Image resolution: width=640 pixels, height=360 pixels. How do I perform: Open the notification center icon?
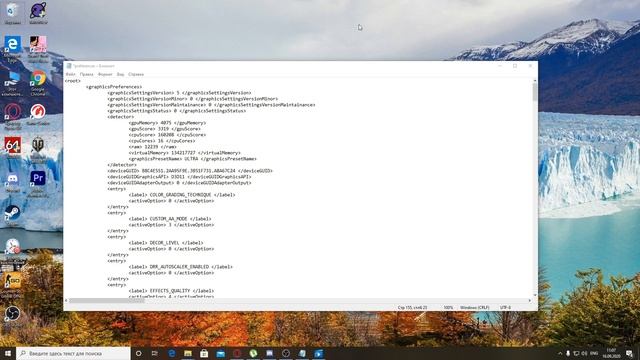629,353
